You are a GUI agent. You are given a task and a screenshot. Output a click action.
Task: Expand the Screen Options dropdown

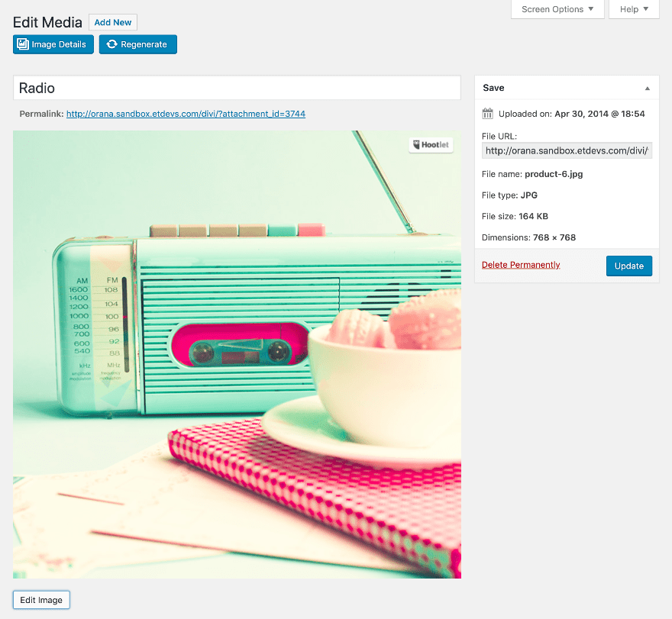click(x=557, y=9)
